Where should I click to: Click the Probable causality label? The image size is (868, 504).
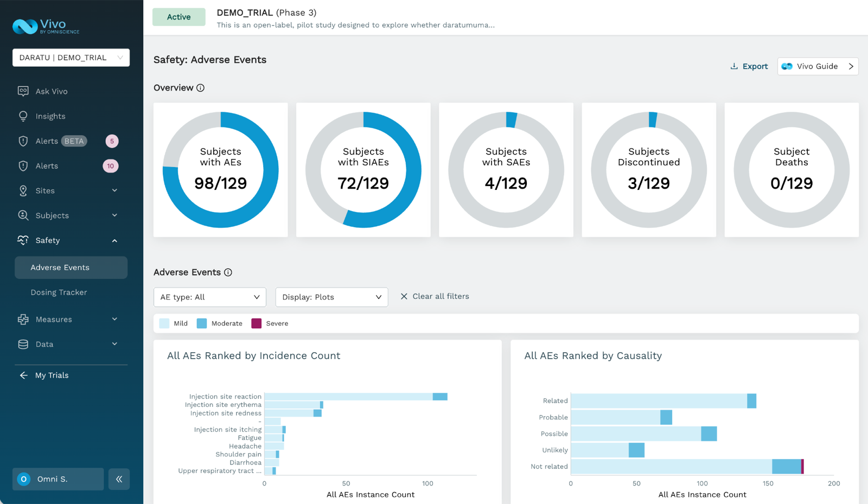(x=553, y=417)
